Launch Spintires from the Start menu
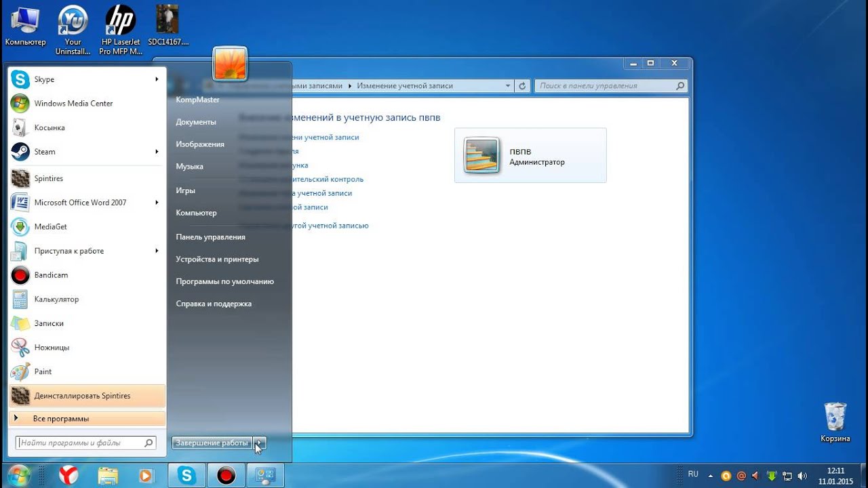This screenshot has width=868, height=488. [x=87, y=178]
